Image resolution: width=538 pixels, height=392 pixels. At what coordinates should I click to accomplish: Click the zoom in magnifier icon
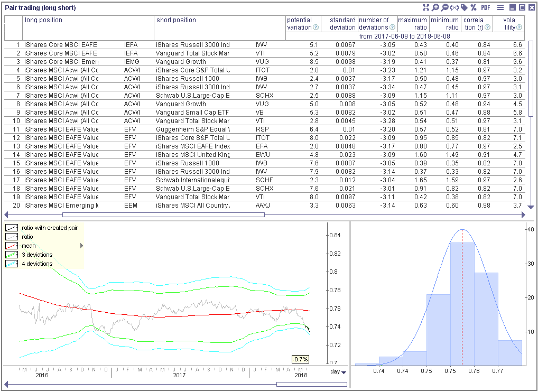(435, 7)
